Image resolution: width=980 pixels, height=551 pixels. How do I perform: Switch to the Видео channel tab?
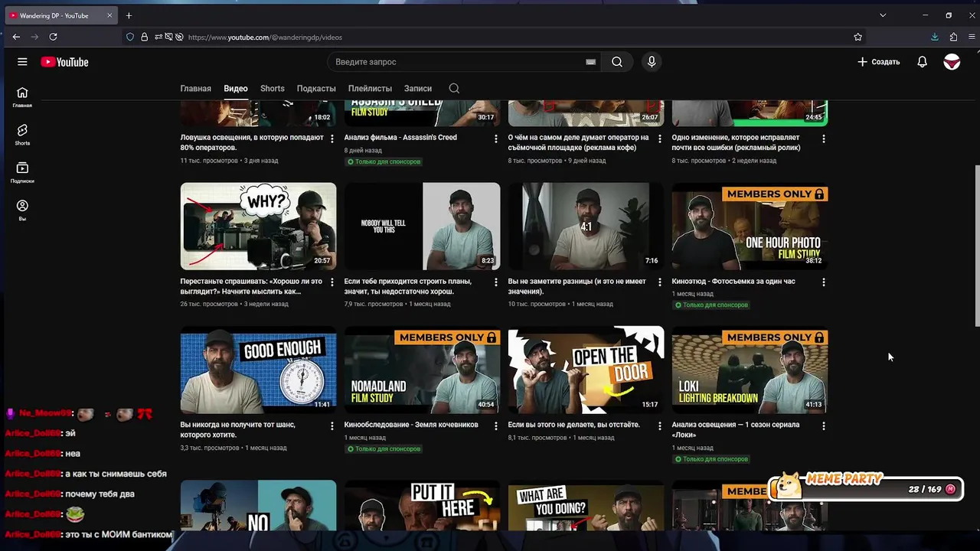click(236, 89)
